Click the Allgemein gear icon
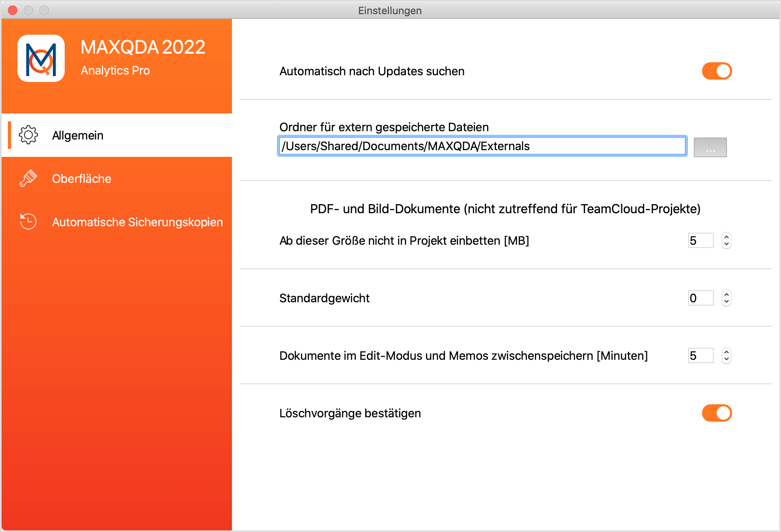781x532 pixels. (x=28, y=135)
